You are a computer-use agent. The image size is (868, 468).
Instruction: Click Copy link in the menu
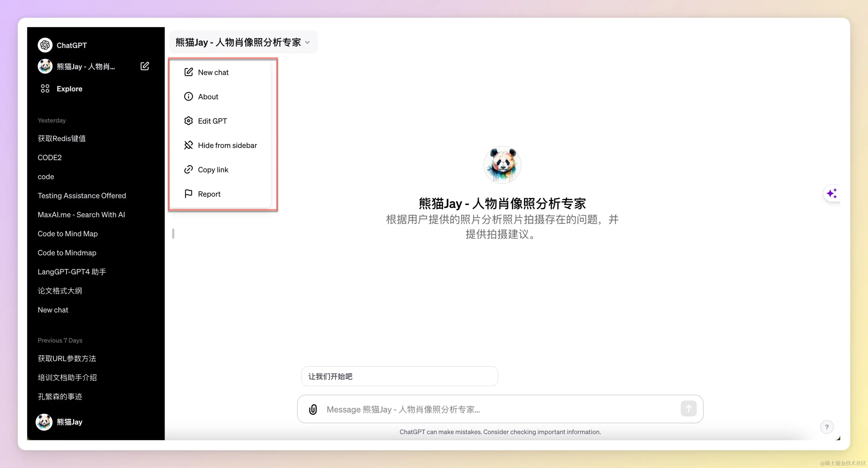click(213, 170)
